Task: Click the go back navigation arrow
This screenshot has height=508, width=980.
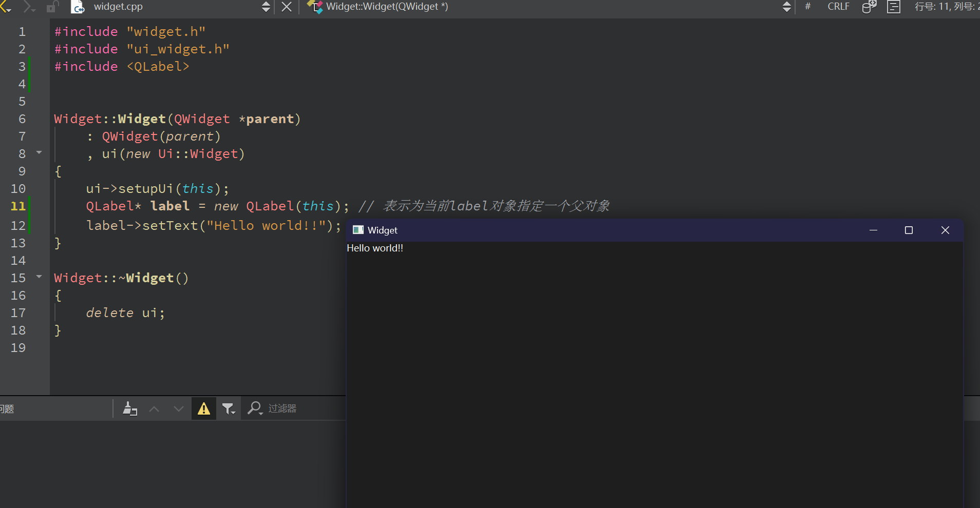Action: point(5,7)
